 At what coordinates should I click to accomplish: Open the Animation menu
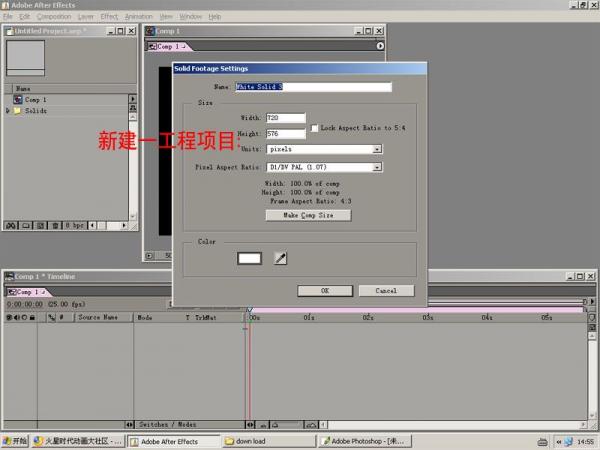tap(139, 17)
